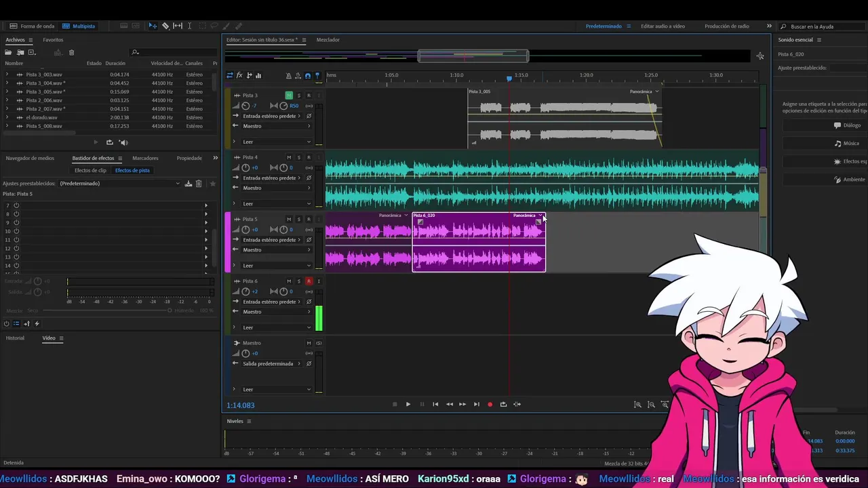Zoom in amplitude icon below timeline

click(637, 405)
